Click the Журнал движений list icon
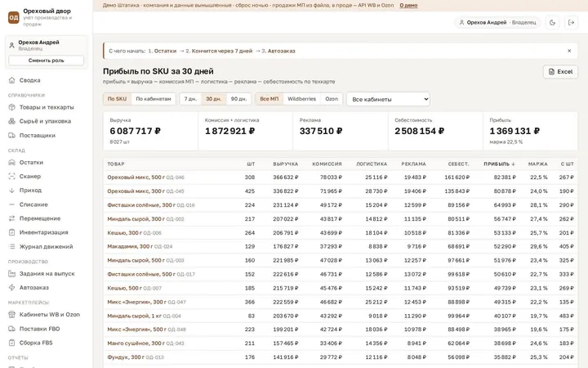 point(11,246)
